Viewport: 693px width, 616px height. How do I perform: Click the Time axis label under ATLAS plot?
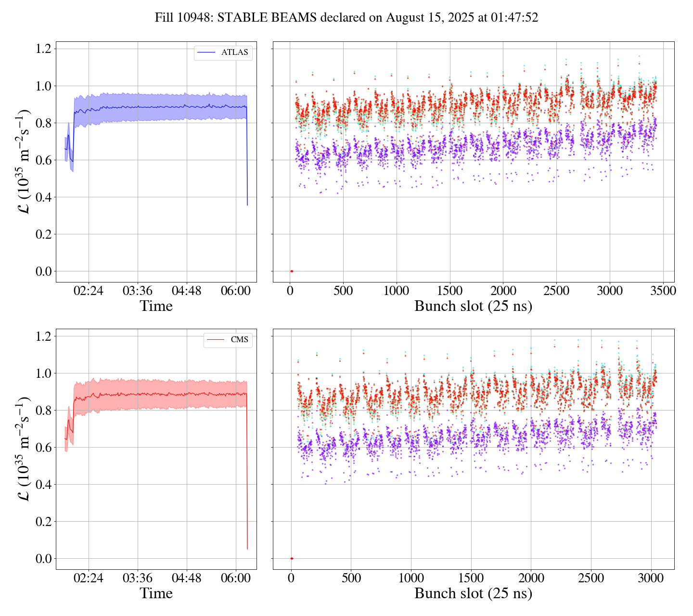click(156, 306)
